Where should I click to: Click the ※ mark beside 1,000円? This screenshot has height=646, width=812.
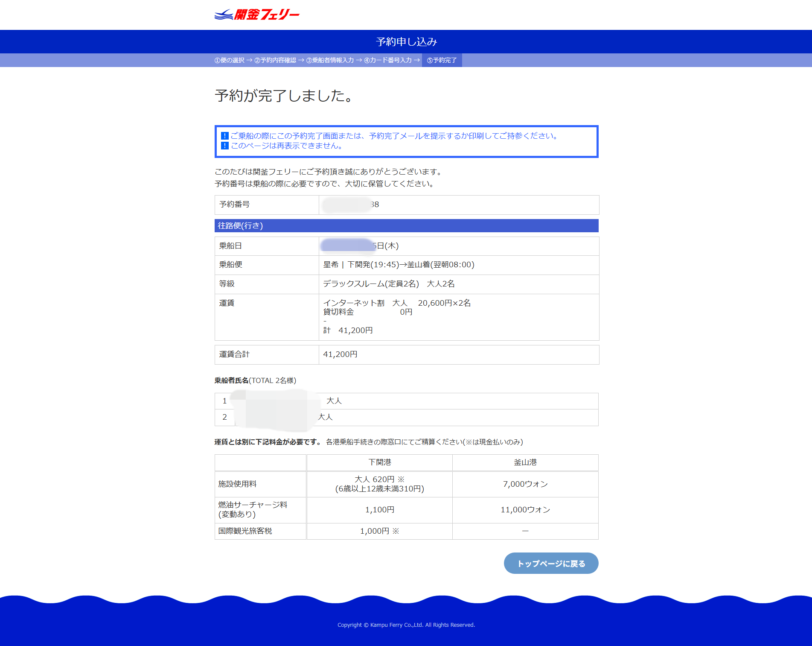(396, 531)
